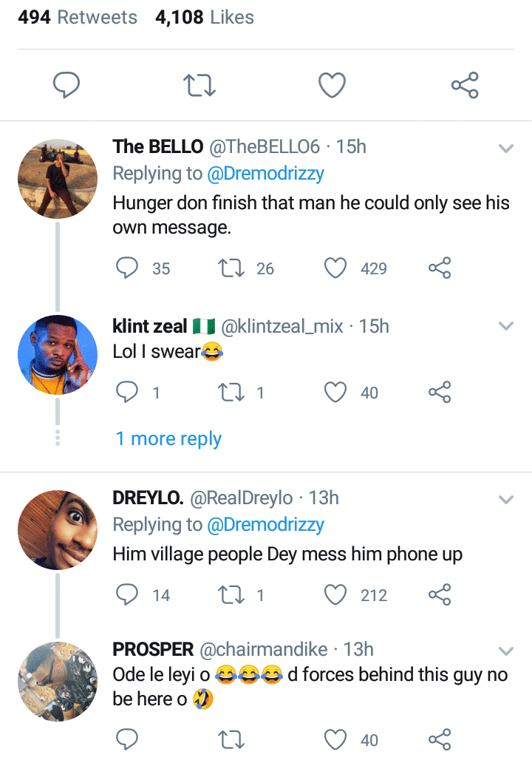532x763 pixels.
Task: Like klint zeal's Lol I swear reply
Action: (336, 393)
